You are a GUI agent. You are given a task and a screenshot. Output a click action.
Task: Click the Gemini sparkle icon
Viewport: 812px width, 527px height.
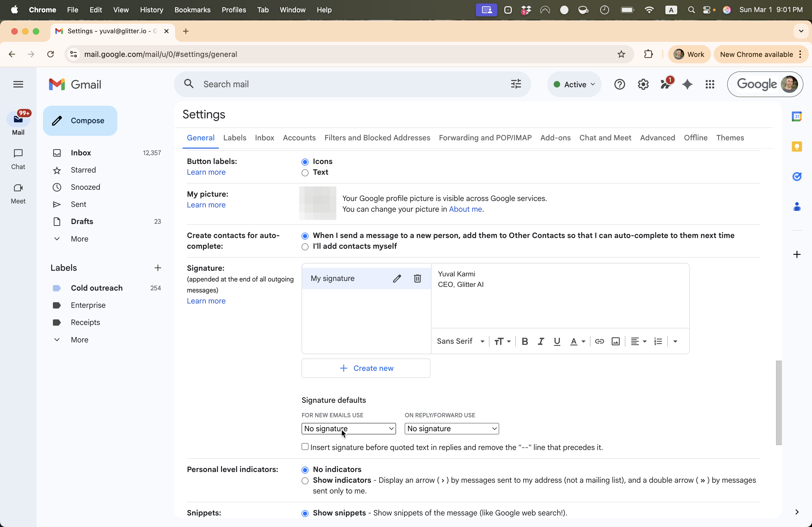click(687, 84)
